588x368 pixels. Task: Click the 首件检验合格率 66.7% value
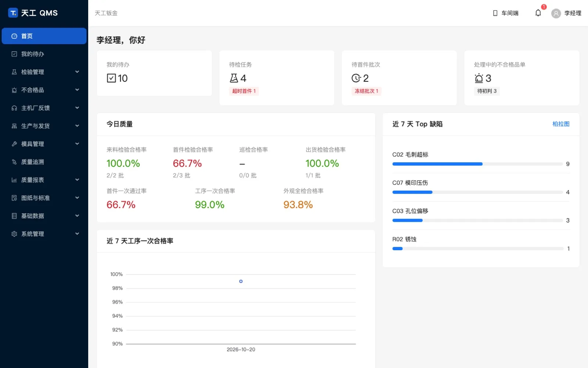pyautogui.click(x=187, y=163)
